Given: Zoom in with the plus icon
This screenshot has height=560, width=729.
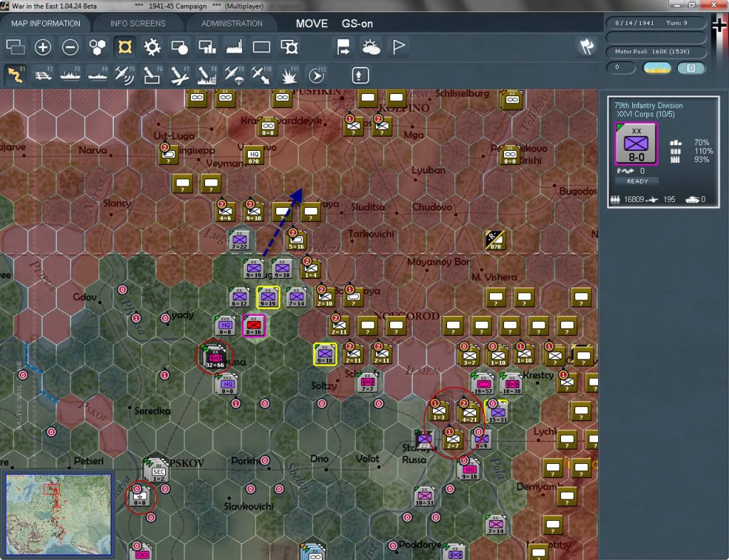Looking at the screenshot, I should 43,47.
